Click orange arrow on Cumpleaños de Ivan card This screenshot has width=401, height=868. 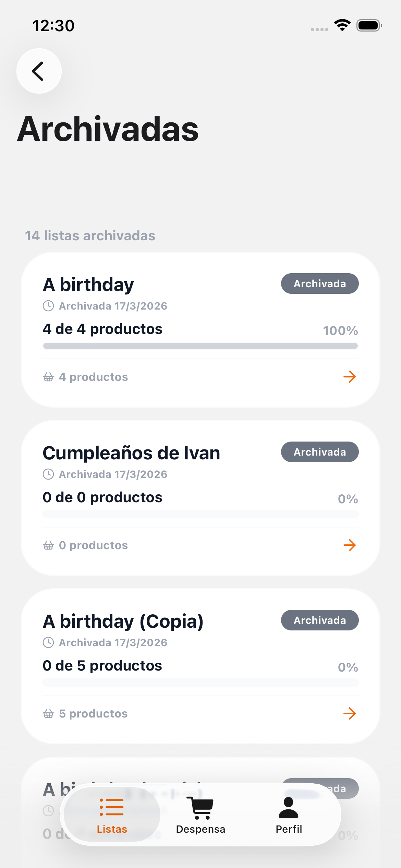[350, 545]
